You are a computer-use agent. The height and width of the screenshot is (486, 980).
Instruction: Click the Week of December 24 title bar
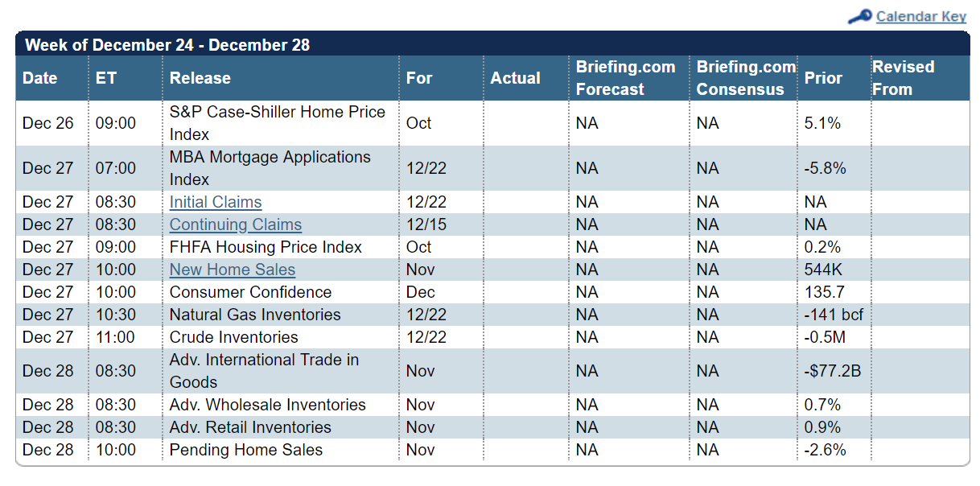coord(492,44)
